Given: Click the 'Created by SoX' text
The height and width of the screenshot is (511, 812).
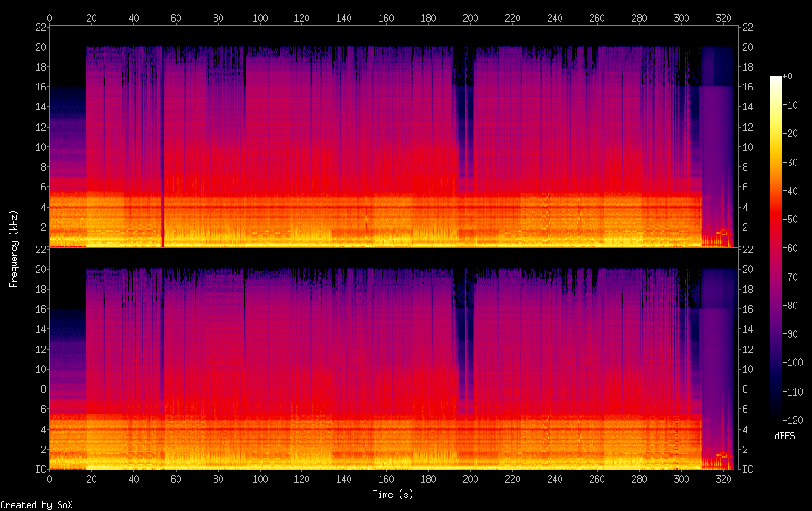Looking at the screenshot, I should tap(31, 505).
